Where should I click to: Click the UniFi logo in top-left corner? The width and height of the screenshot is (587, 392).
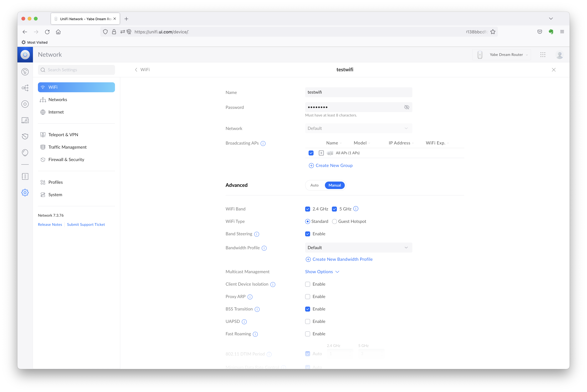(25, 55)
